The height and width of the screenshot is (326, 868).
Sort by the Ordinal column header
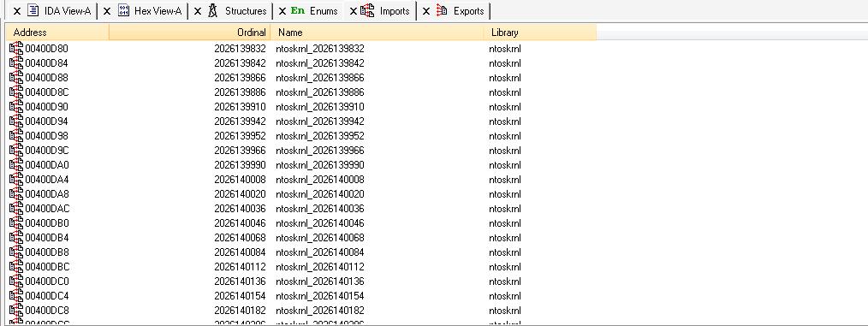click(x=189, y=33)
